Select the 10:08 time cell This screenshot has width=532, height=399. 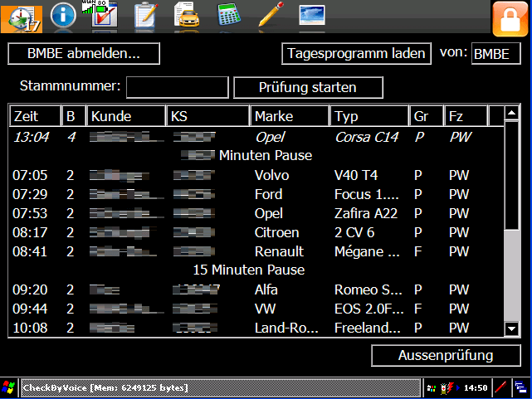[30, 328]
